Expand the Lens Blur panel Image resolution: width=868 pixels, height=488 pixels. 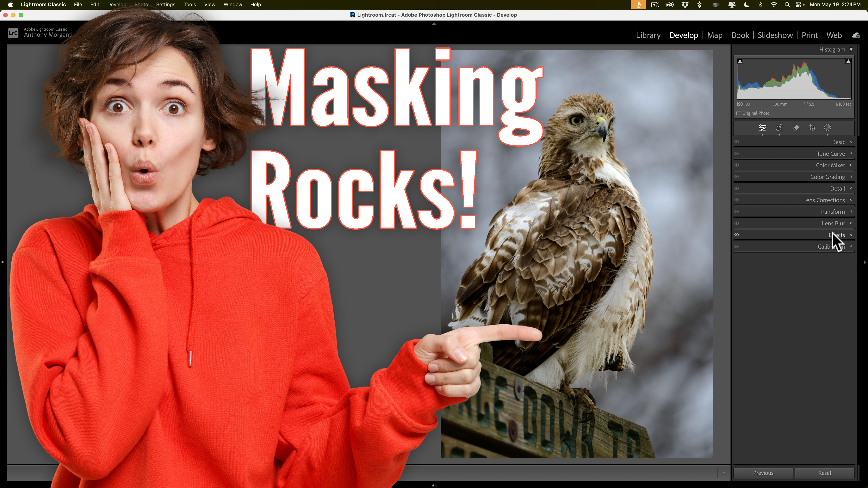(x=852, y=223)
